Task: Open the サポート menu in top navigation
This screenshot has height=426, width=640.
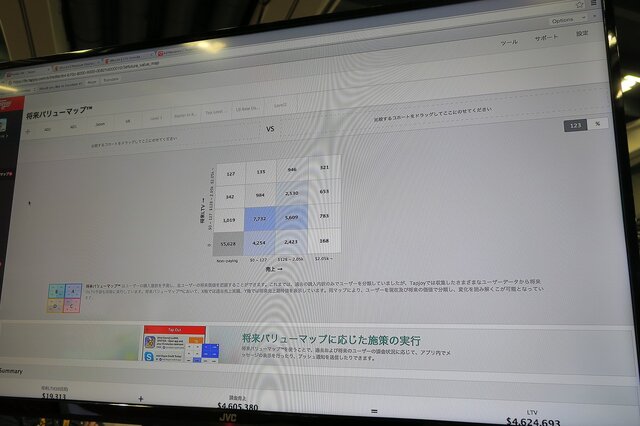Action: click(546, 39)
